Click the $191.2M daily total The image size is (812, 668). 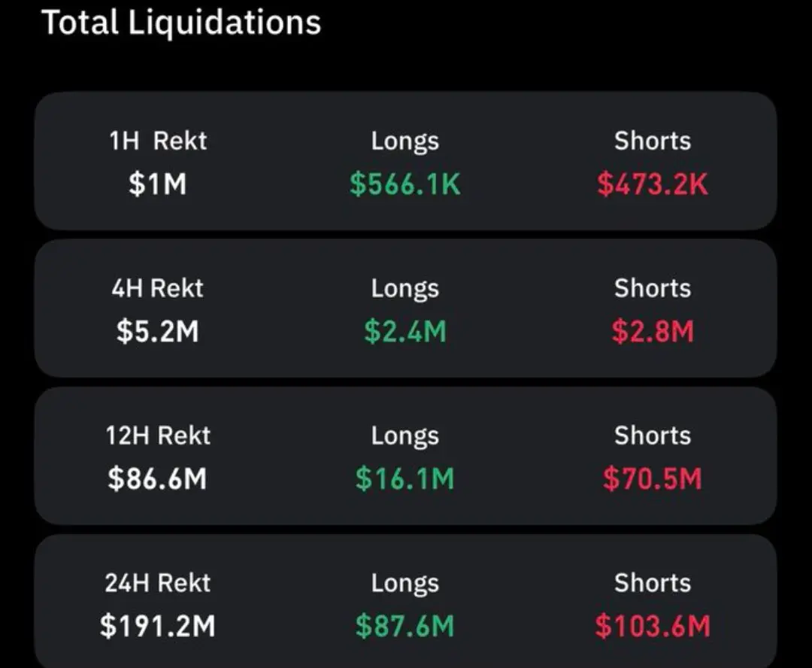point(157,627)
